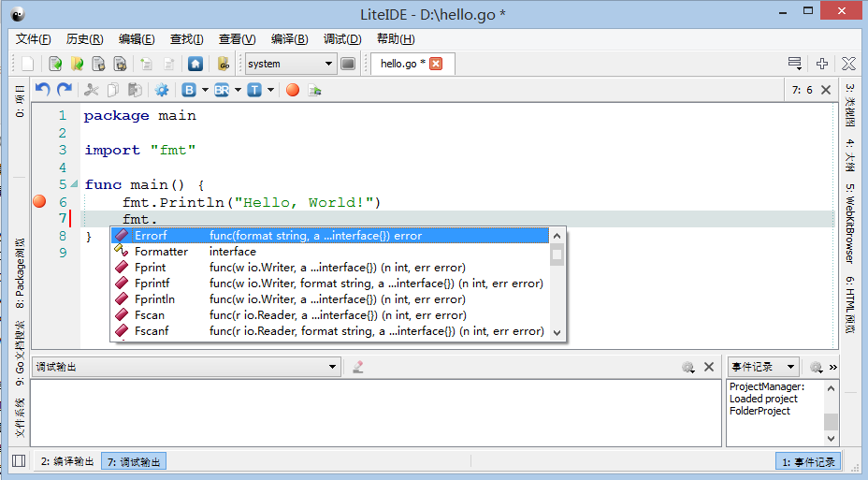Open editor tab list icon at top right
868x480 pixels.
tap(795, 64)
